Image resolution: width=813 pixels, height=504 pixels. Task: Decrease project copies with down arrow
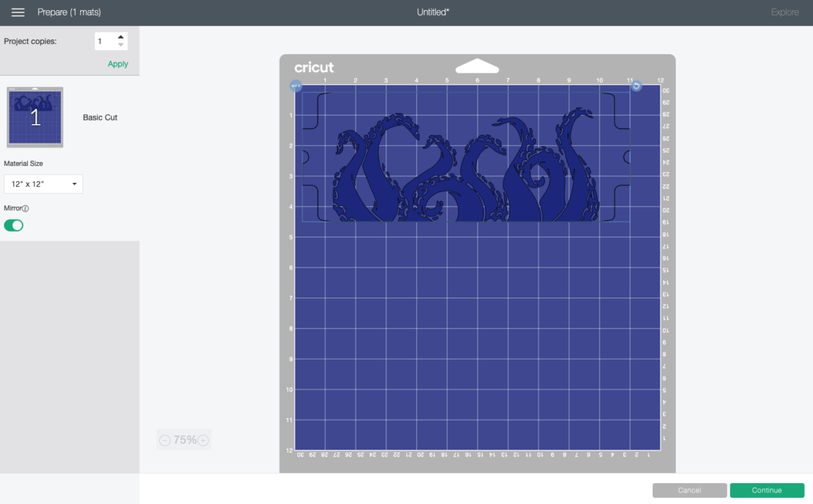(x=121, y=45)
